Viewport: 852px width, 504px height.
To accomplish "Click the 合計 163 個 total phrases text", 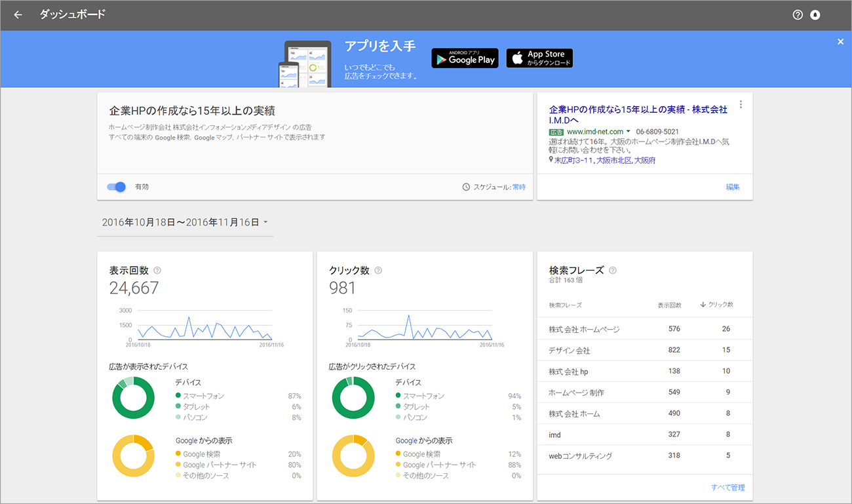I will click(x=566, y=280).
